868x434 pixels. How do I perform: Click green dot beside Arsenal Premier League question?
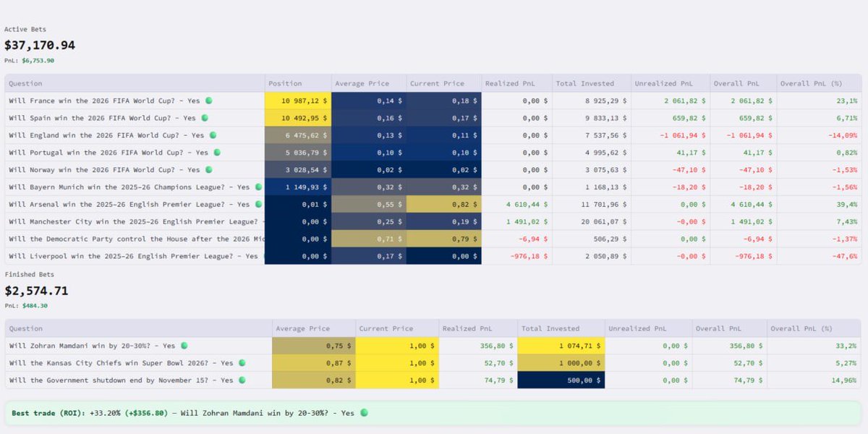259,205
